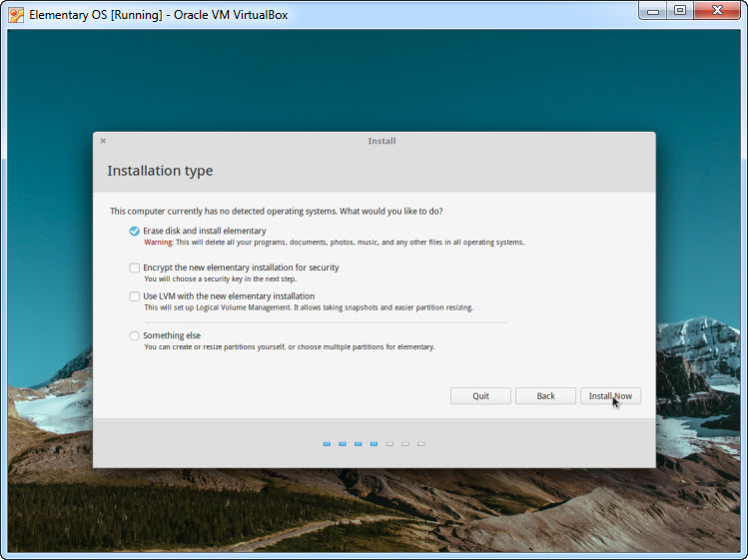The image size is (748, 560).
Task: Click 'You can create or resize partitions' text
Action: pyautogui.click(x=289, y=346)
